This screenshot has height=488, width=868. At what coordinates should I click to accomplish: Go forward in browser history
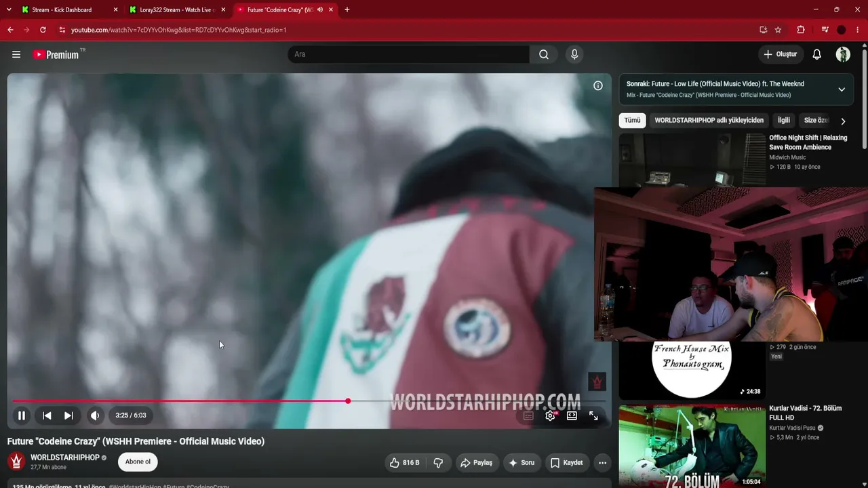pos(26,30)
